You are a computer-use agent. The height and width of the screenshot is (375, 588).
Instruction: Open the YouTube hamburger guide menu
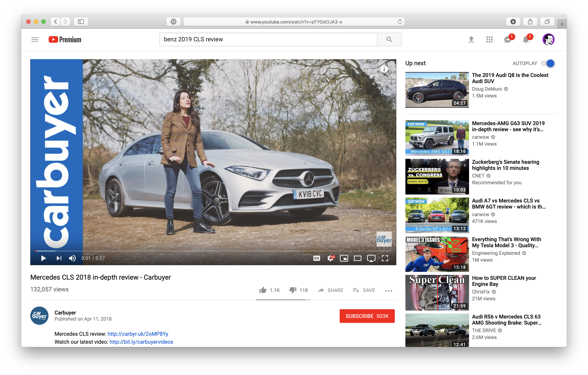pos(35,39)
